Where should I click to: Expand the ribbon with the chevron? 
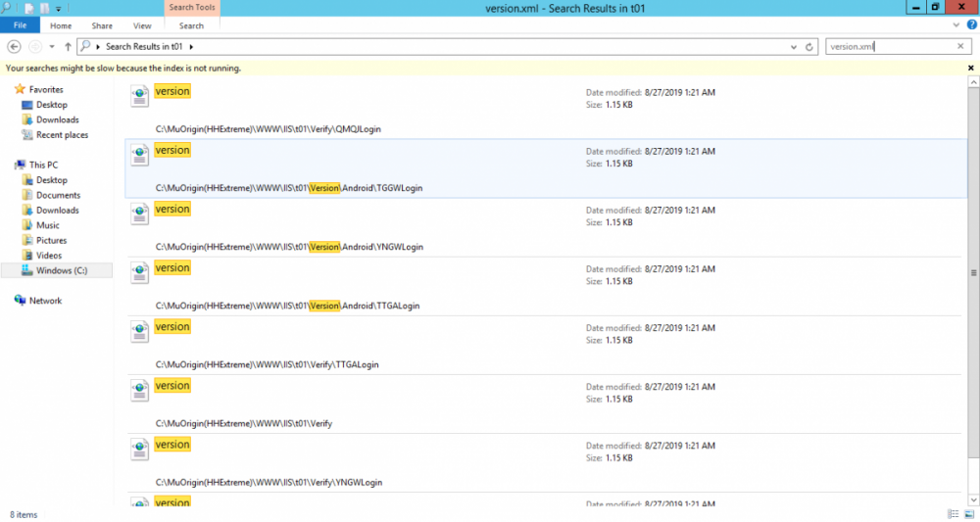click(x=955, y=26)
